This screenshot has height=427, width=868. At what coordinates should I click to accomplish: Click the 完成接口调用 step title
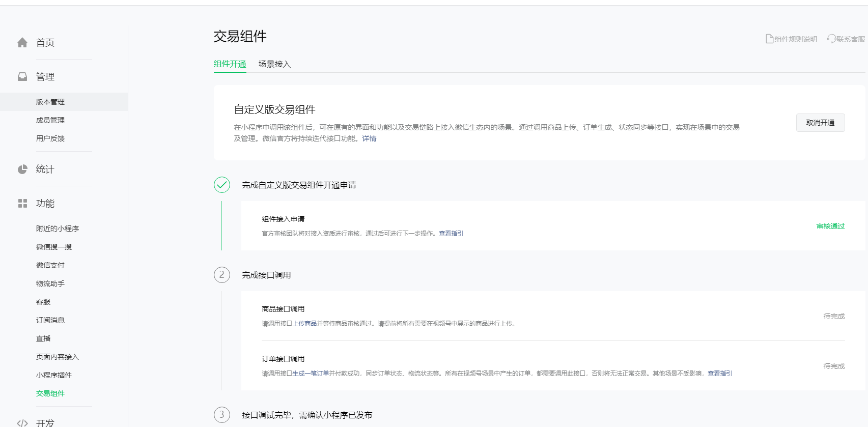266,275
